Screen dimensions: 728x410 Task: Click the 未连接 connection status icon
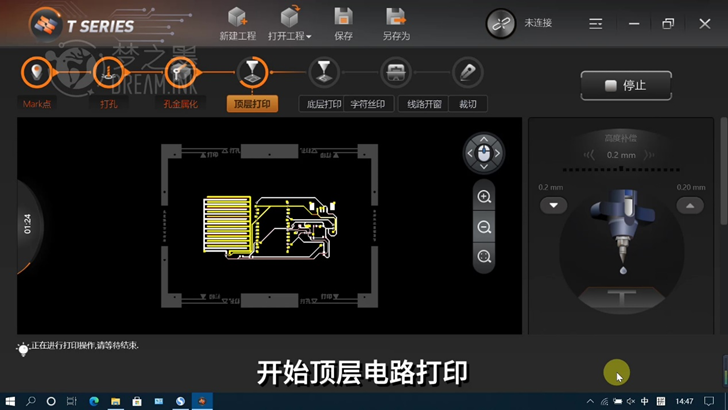(x=500, y=23)
